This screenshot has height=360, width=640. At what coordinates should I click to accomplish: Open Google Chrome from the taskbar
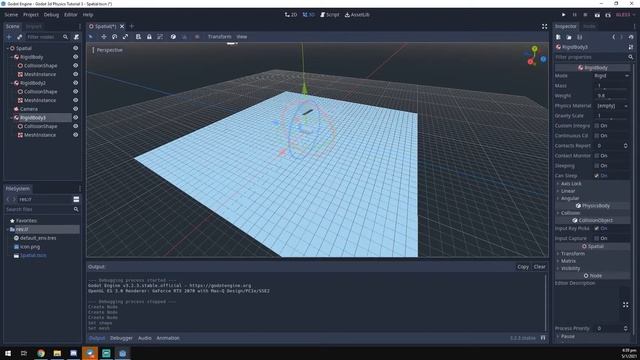pyautogui.click(x=41, y=353)
